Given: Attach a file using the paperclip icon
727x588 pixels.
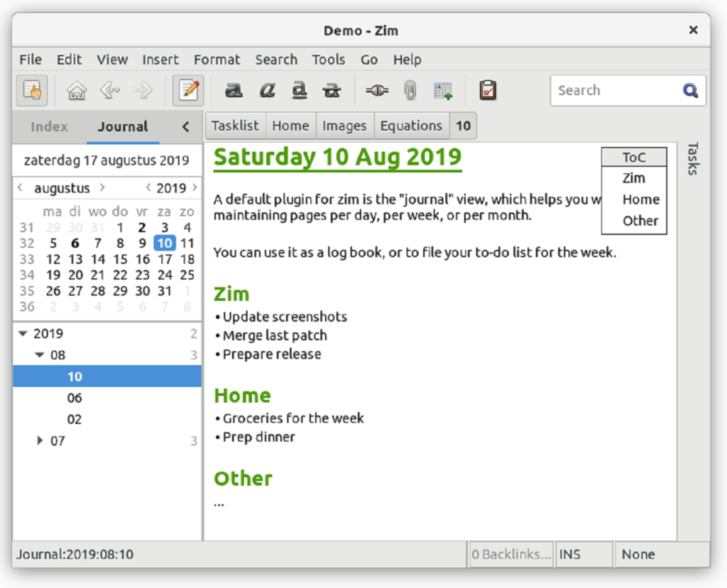Looking at the screenshot, I should tap(409, 90).
